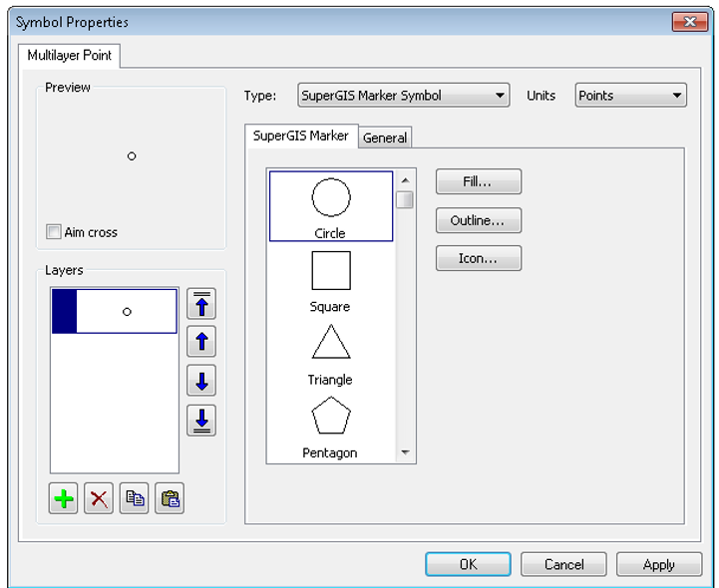This screenshot has width=719, height=588.
Task: Copy the selected symbol layer
Action: (x=135, y=499)
